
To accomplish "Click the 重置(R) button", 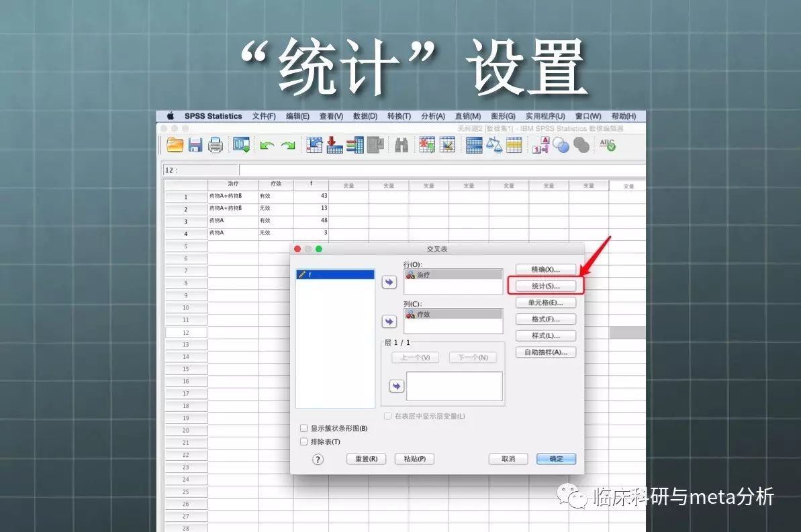I will click(x=367, y=459).
